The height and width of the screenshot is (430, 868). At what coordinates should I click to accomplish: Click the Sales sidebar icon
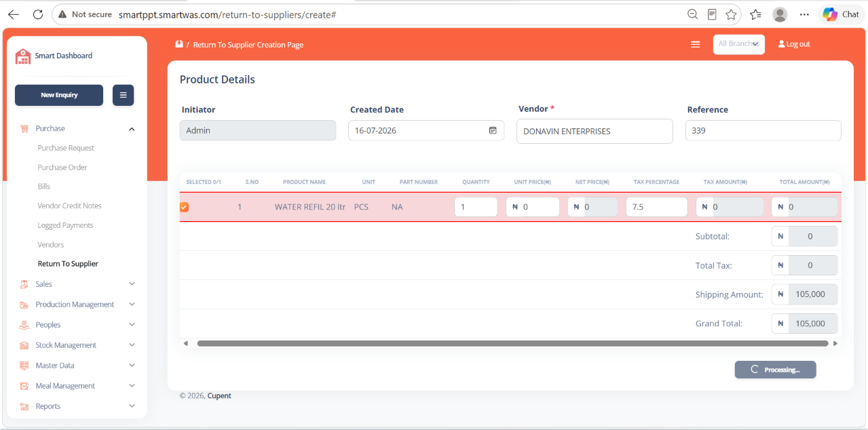pyautogui.click(x=24, y=284)
